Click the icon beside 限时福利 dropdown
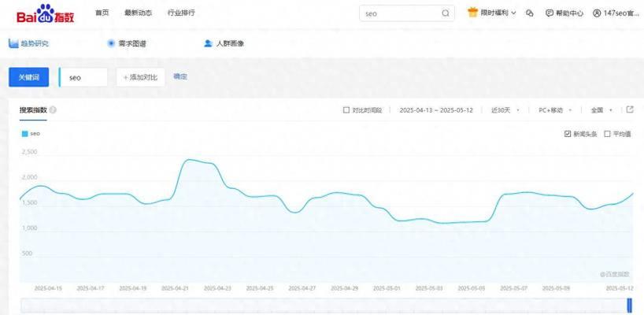The image size is (644, 315). (x=529, y=13)
